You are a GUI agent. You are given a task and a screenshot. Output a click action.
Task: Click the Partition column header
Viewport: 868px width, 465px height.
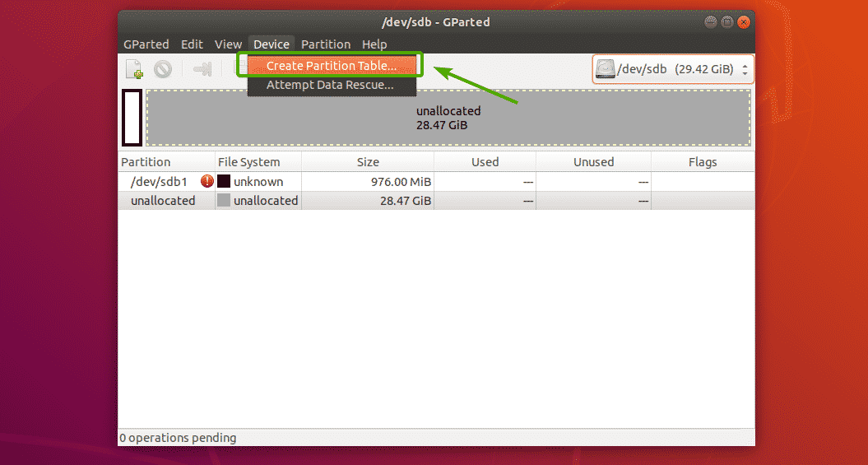[167, 162]
